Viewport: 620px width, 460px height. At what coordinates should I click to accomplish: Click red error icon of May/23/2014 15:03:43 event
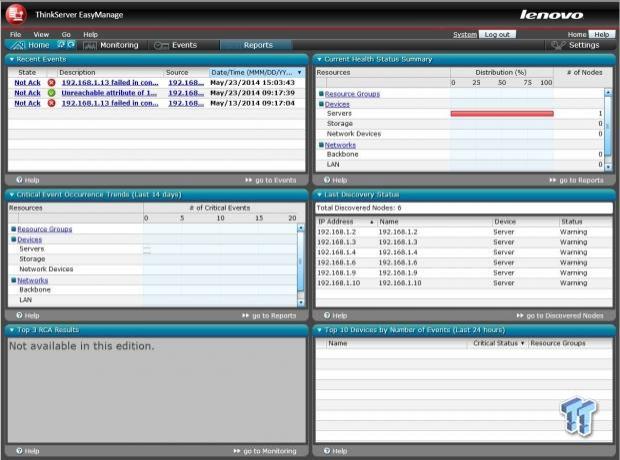51,83
